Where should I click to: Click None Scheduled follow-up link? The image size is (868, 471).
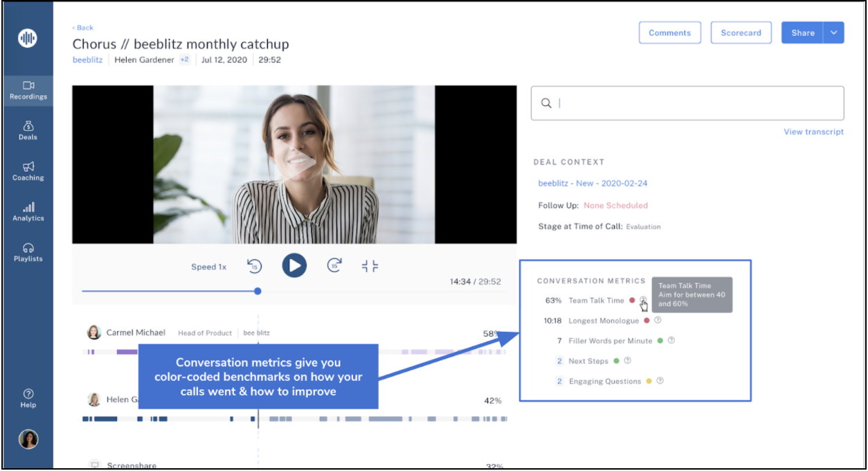pyautogui.click(x=615, y=206)
